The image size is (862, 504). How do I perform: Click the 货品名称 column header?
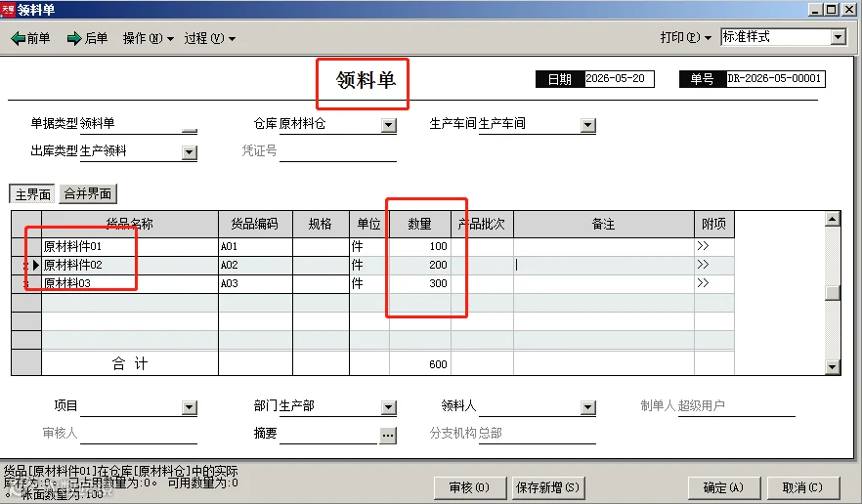pyautogui.click(x=130, y=225)
